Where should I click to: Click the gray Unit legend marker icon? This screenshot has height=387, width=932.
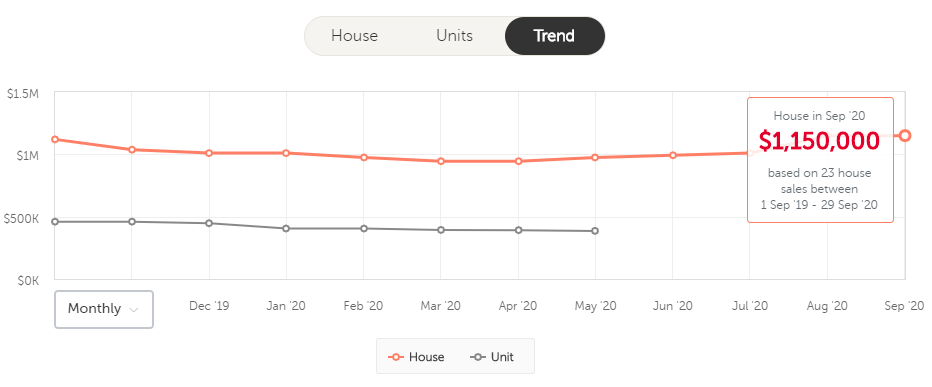[x=478, y=357]
